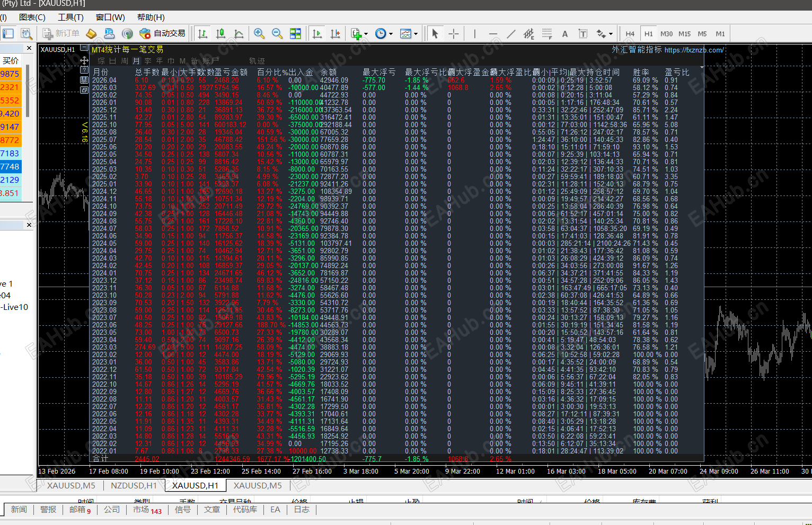812x525 pixels.
Task: Select the text label tool
Action: tap(583, 33)
